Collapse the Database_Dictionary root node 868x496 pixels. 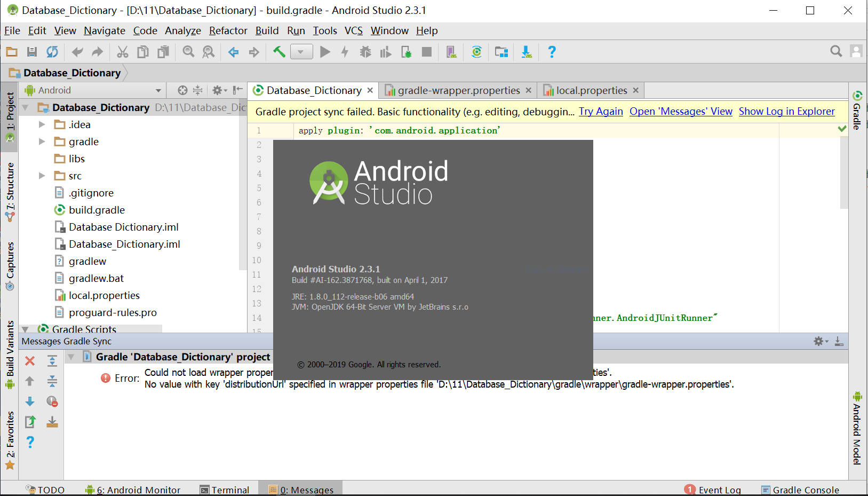pos(25,108)
